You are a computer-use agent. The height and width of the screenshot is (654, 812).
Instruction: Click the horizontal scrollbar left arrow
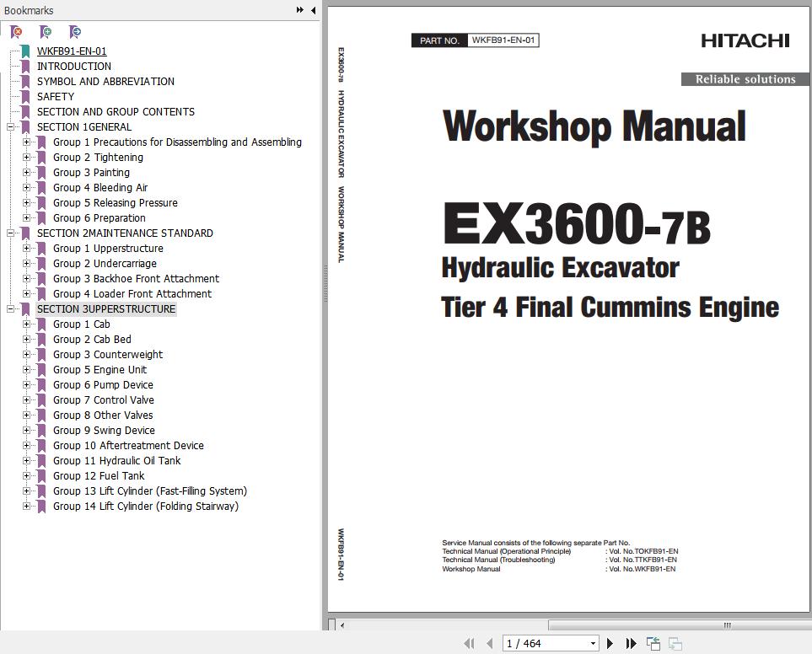342,625
